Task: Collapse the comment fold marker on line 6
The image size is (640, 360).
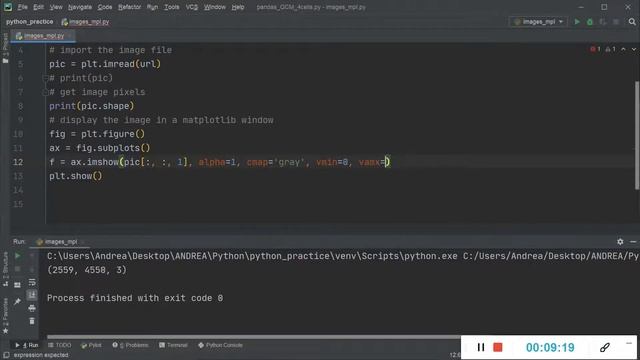Action: pyautogui.click(x=45, y=78)
